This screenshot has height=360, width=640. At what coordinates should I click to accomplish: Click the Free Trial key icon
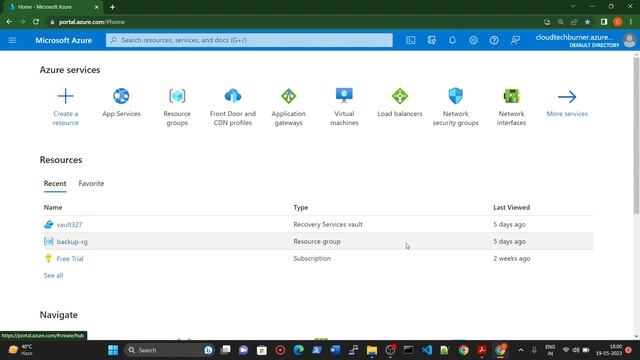click(49, 258)
